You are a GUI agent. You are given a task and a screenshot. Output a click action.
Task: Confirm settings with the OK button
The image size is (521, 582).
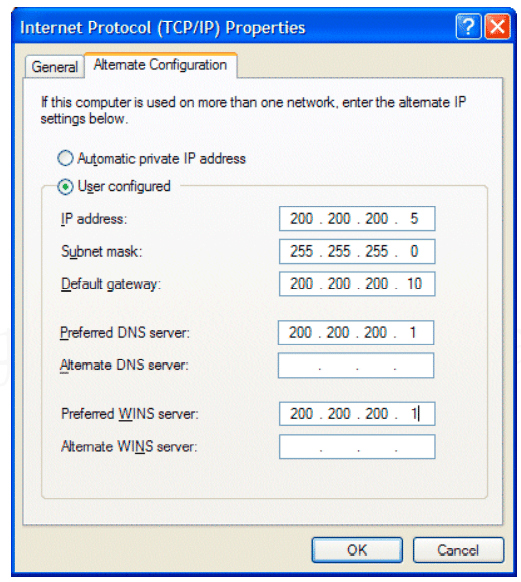pos(357,550)
